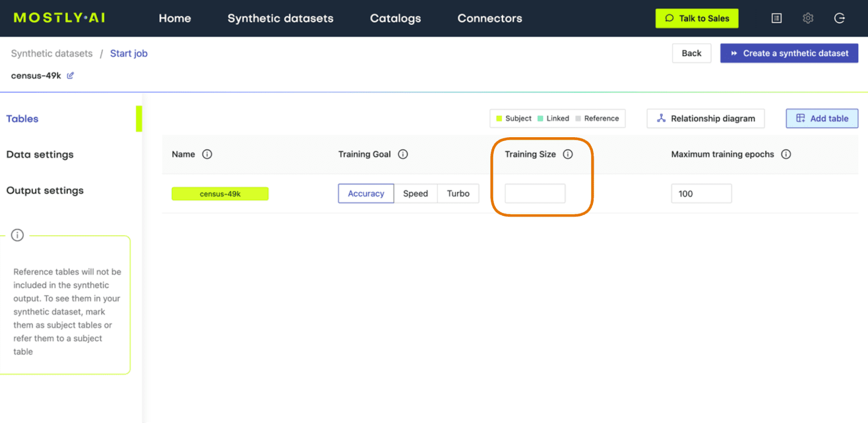This screenshot has width=868, height=423.
Task: Open the documentation icon in top bar
Action: point(777,18)
